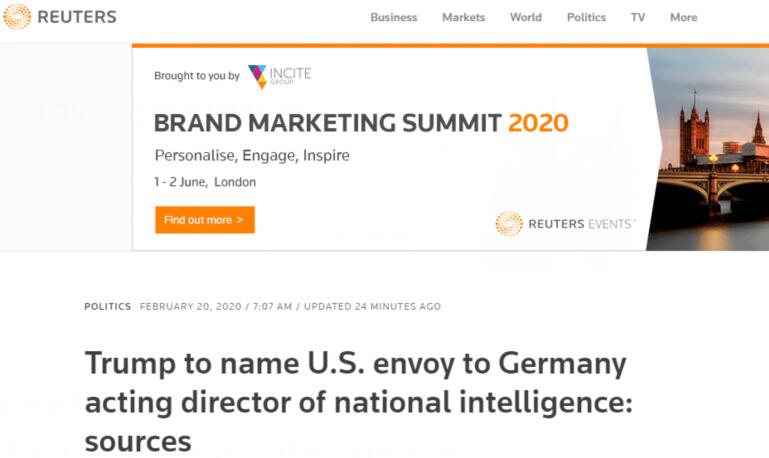
Task: Open the TV navigation item
Action: [638, 17]
